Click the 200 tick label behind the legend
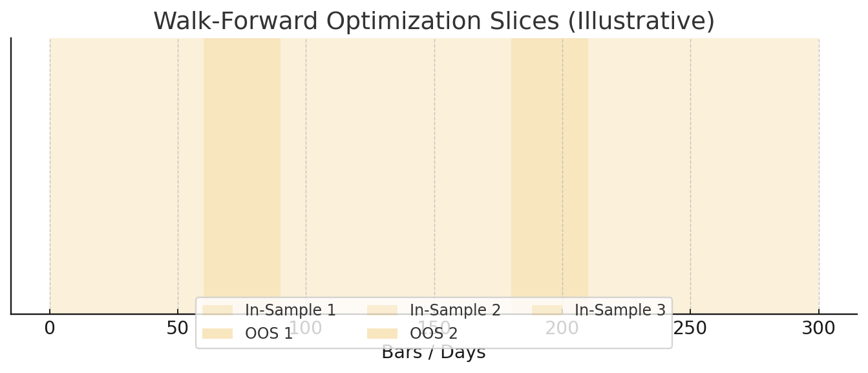This screenshot has width=868, height=373. point(562,328)
